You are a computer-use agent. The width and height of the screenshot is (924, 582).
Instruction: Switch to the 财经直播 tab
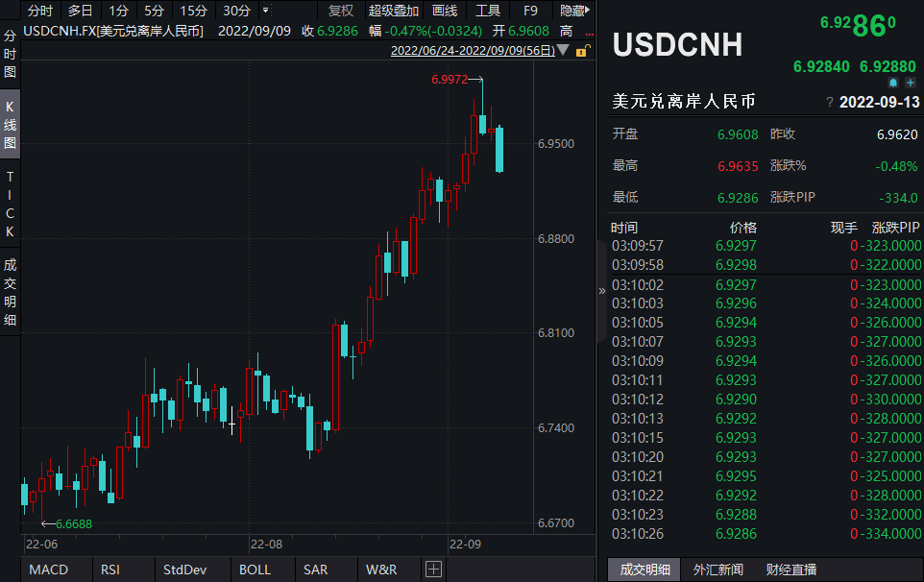tap(790, 570)
